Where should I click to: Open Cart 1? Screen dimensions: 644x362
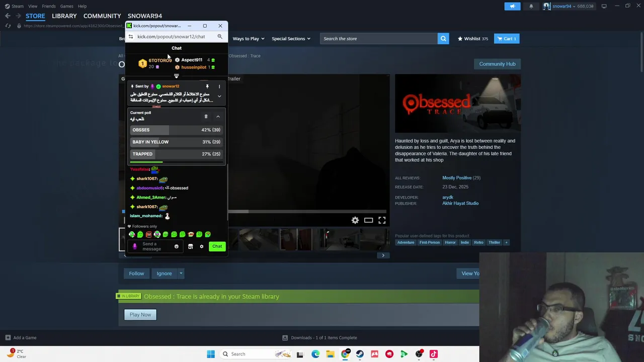[x=507, y=39]
